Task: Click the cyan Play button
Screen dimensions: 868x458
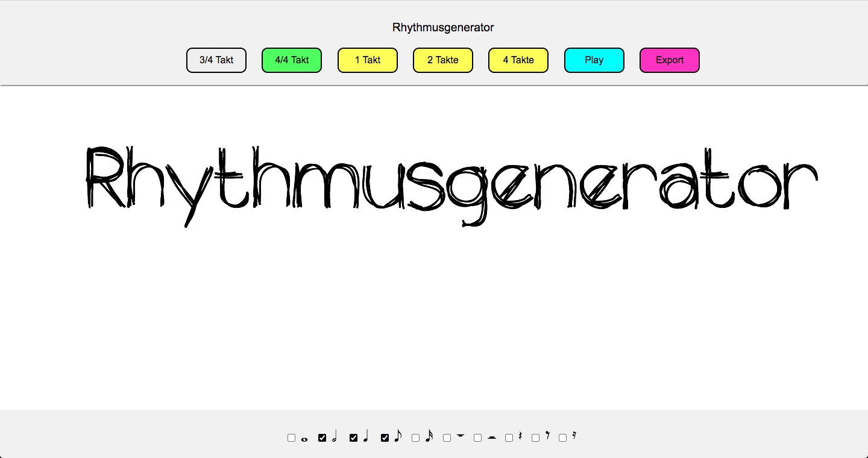Action: click(x=594, y=60)
